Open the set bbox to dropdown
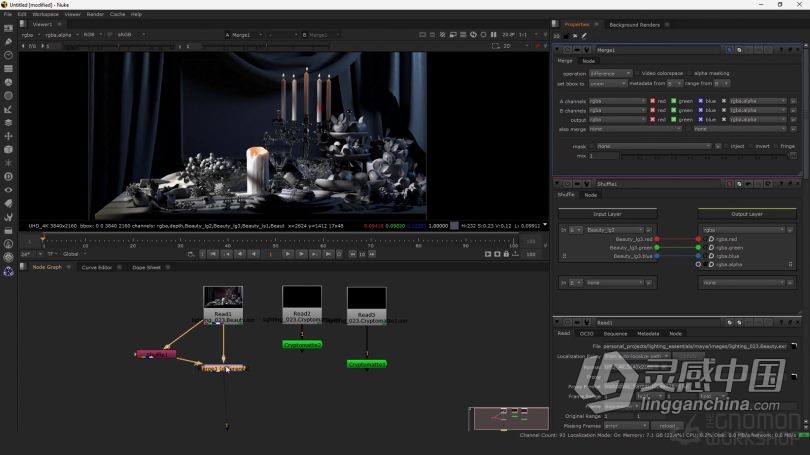Screen dimensions: 810x455 (x=608, y=83)
